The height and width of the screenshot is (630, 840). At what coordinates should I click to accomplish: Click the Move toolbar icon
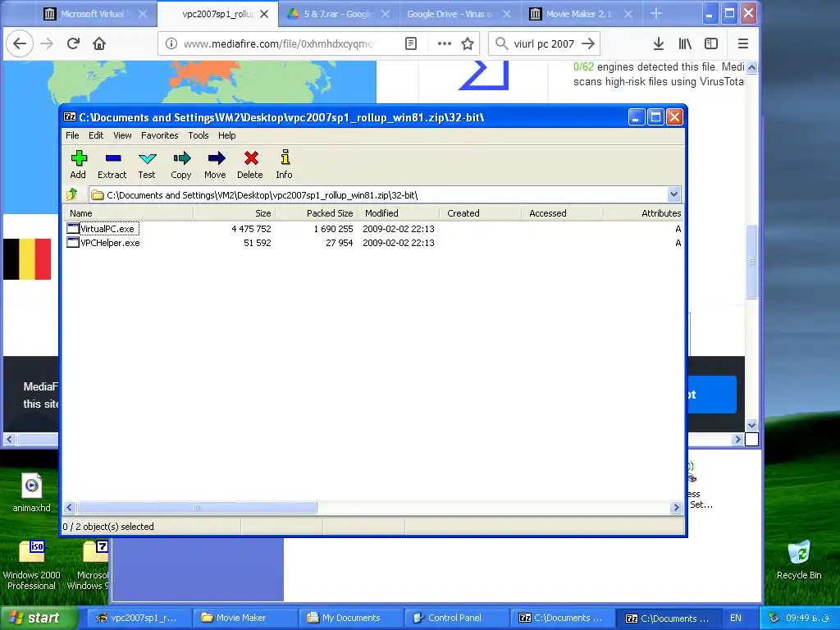click(x=216, y=164)
